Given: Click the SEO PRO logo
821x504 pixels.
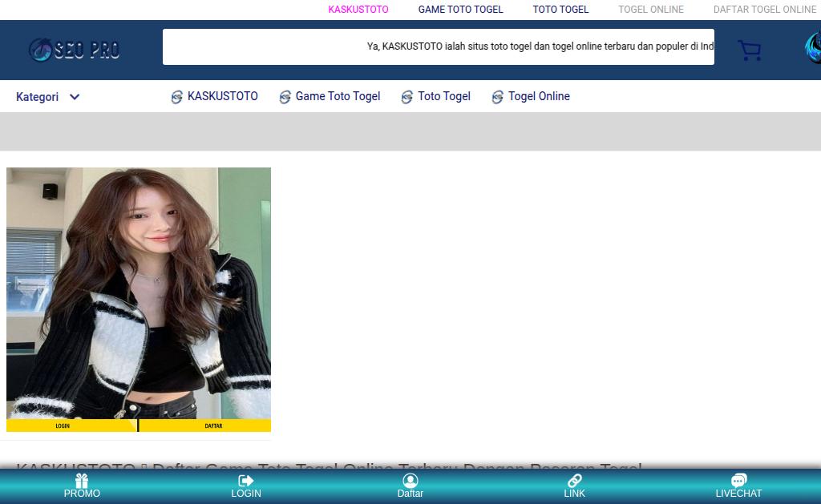Looking at the screenshot, I should point(75,50).
